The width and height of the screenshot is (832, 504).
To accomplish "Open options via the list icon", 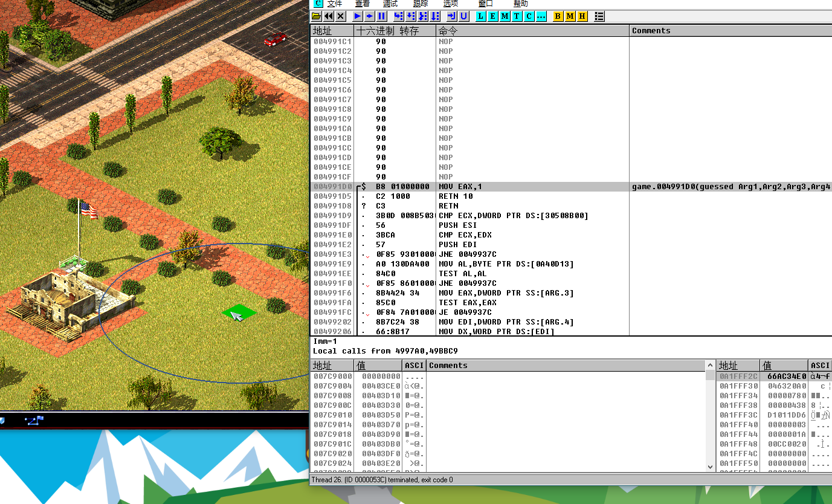I will (x=599, y=16).
